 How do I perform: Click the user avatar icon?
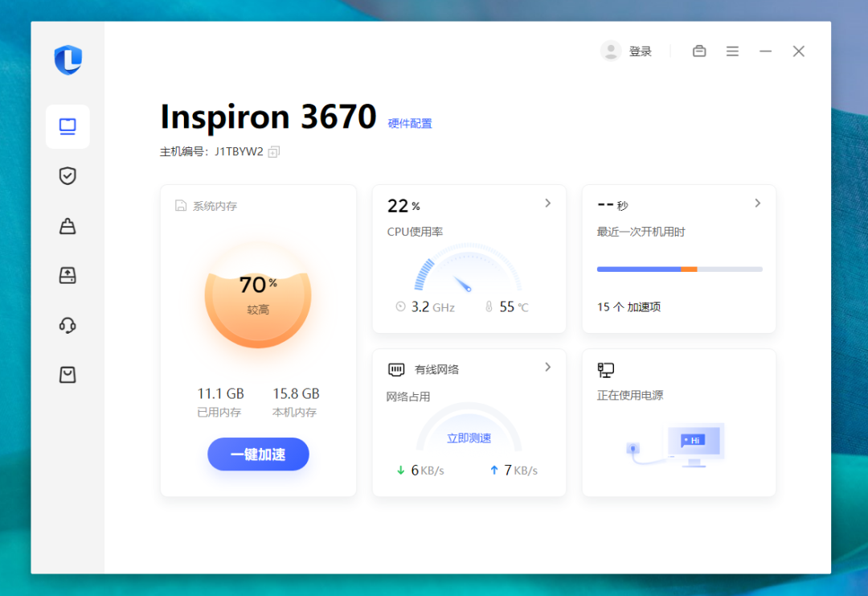click(611, 51)
